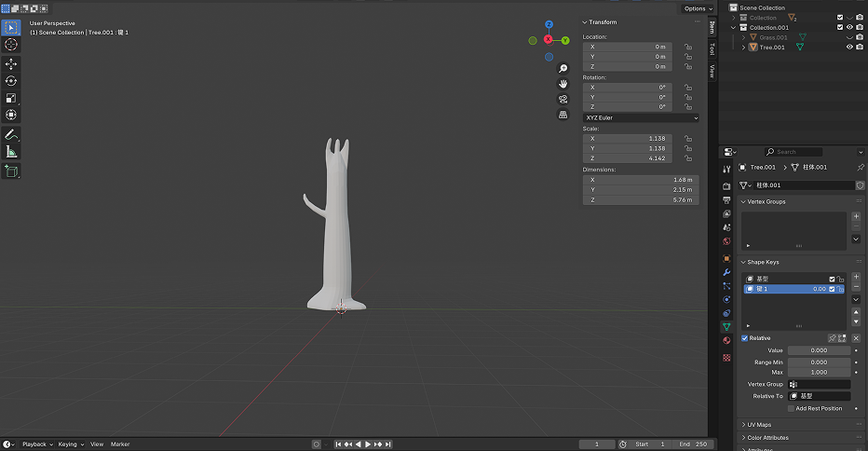The width and height of the screenshot is (868, 451).
Task: Open the viewport Options button
Action: pyautogui.click(x=698, y=8)
